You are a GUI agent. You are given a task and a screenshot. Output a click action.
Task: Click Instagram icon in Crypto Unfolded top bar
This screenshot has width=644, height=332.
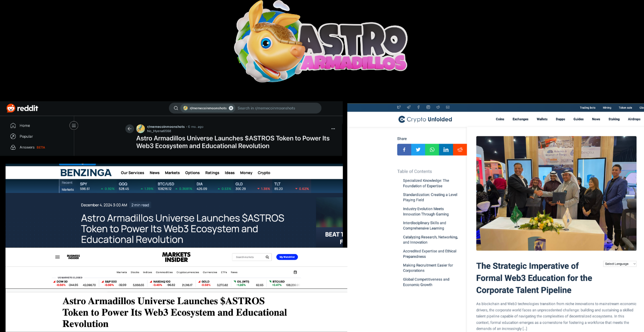pyautogui.click(x=428, y=107)
